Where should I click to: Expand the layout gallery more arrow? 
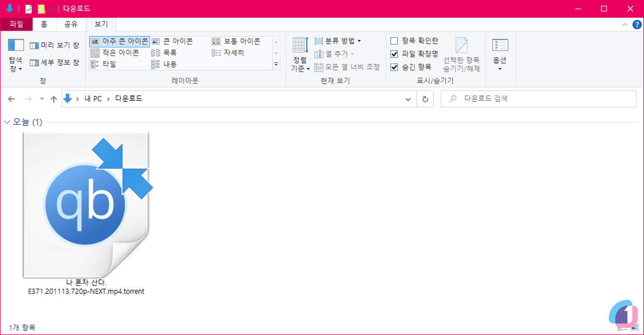pos(277,64)
